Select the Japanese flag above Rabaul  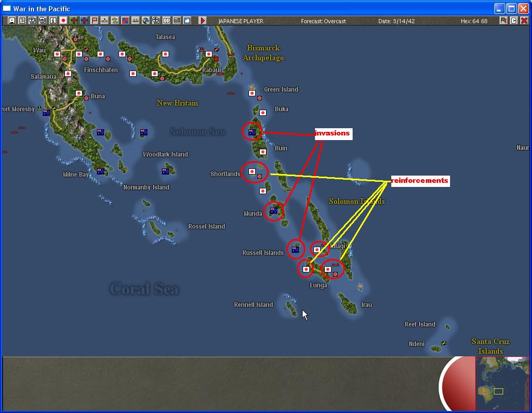(x=209, y=54)
